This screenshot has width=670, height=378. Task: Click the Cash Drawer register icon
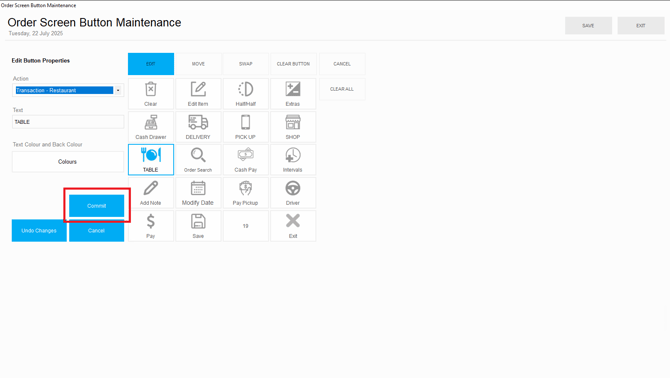pos(151,127)
